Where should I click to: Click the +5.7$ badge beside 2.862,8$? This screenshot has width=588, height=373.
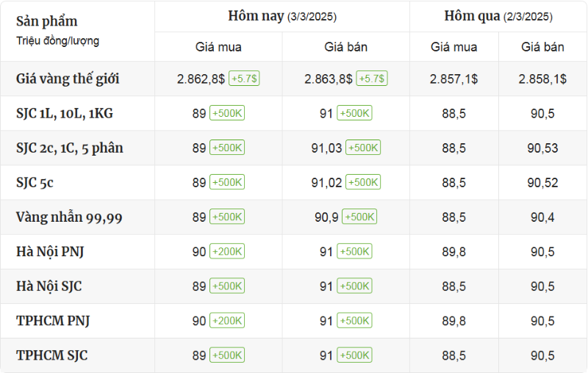pos(244,79)
